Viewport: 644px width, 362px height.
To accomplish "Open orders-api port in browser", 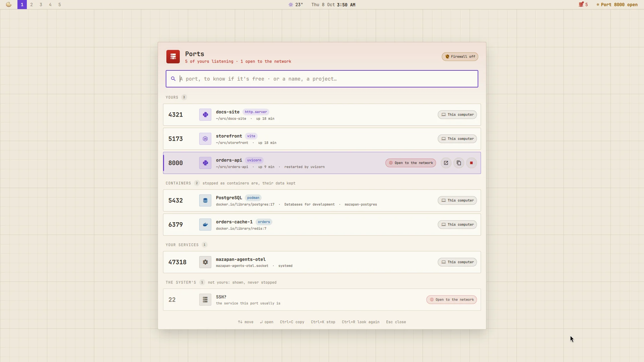I will click(x=446, y=163).
